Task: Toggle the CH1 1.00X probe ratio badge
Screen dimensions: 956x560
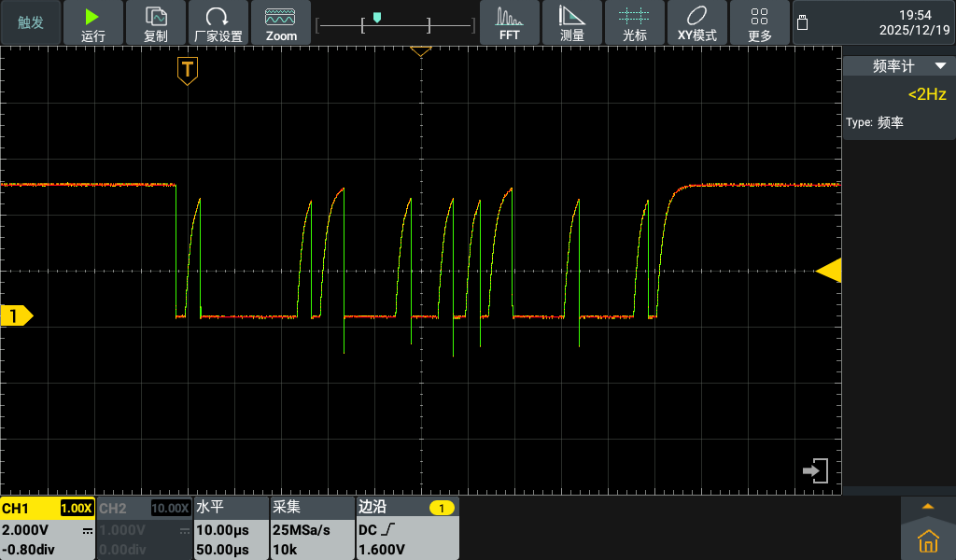Action: coord(76,509)
